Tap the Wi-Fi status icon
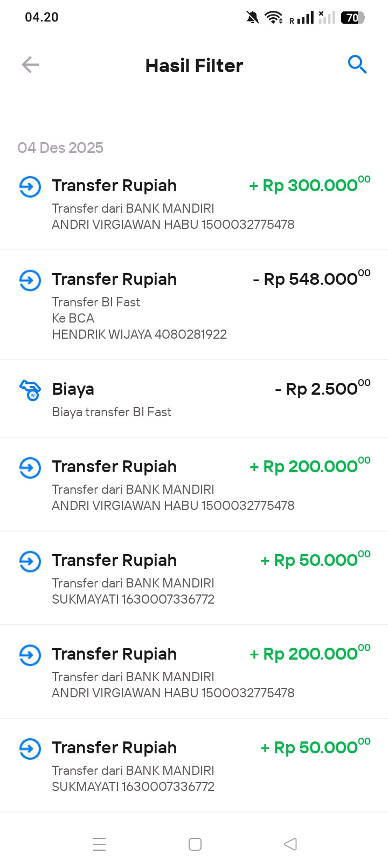The width and height of the screenshot is (388, 868). coord(274,18)
